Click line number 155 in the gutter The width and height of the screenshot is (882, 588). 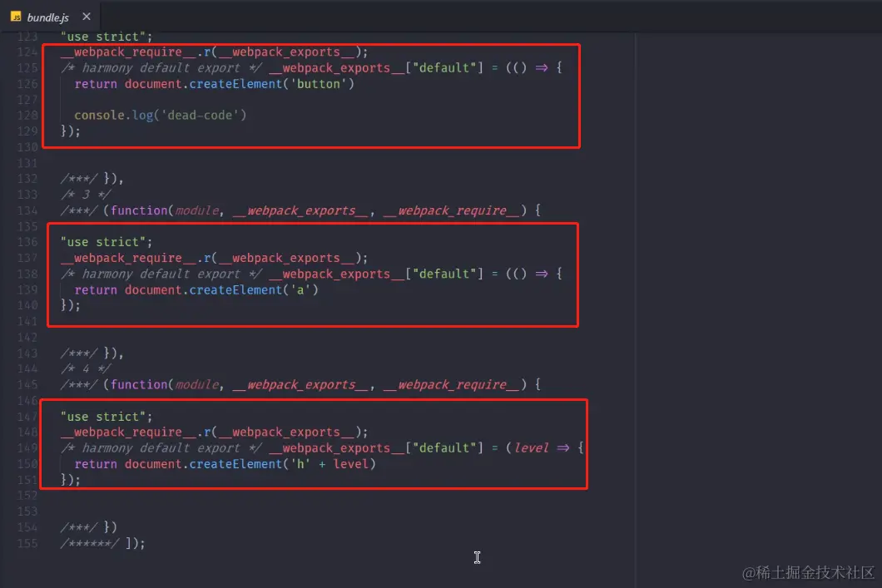27,544
